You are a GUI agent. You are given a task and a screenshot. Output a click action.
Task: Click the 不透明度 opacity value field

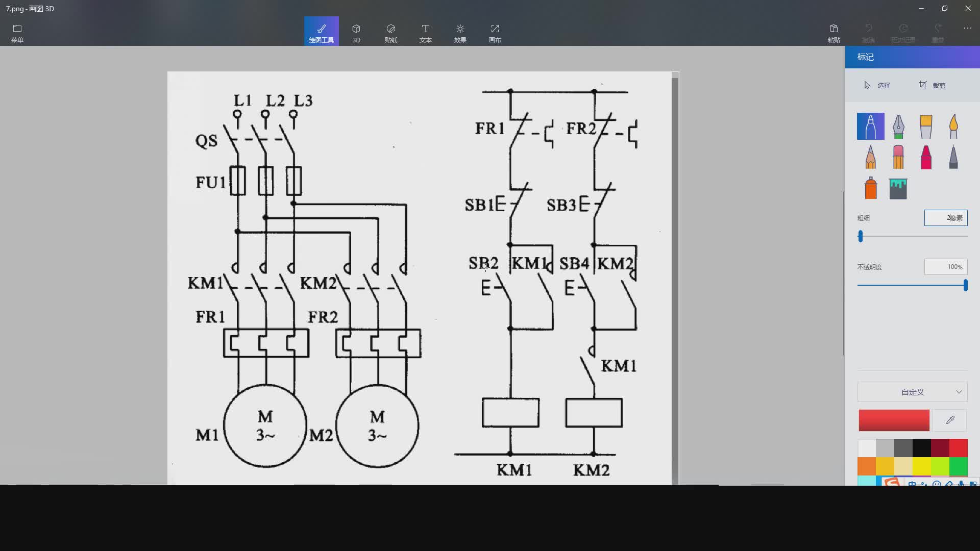tap(946, 267)
